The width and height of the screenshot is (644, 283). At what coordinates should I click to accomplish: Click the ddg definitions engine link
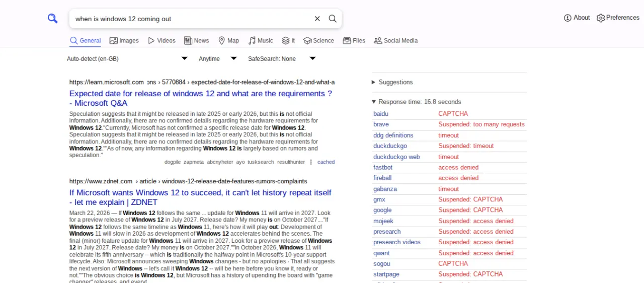coord(393,135)
